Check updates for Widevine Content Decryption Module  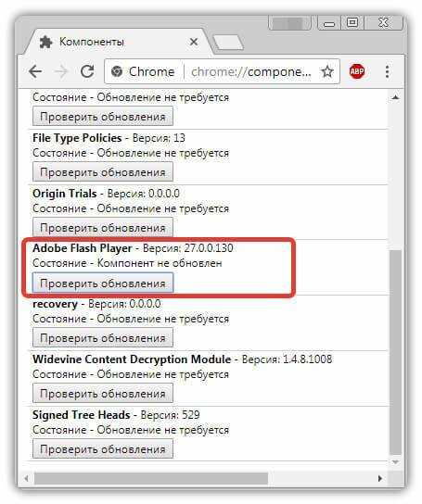click(x=103, y=394)
